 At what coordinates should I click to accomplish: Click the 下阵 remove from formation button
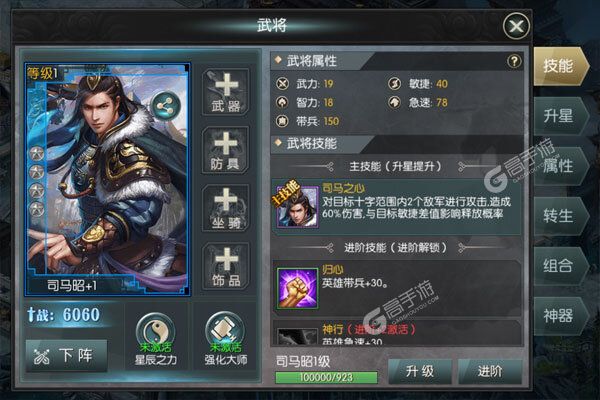[67, 356]
